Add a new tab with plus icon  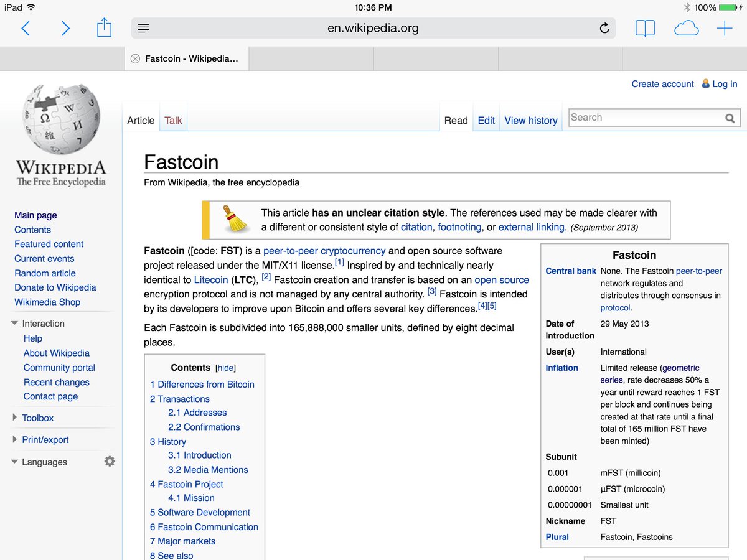click(x=725, y=28)
